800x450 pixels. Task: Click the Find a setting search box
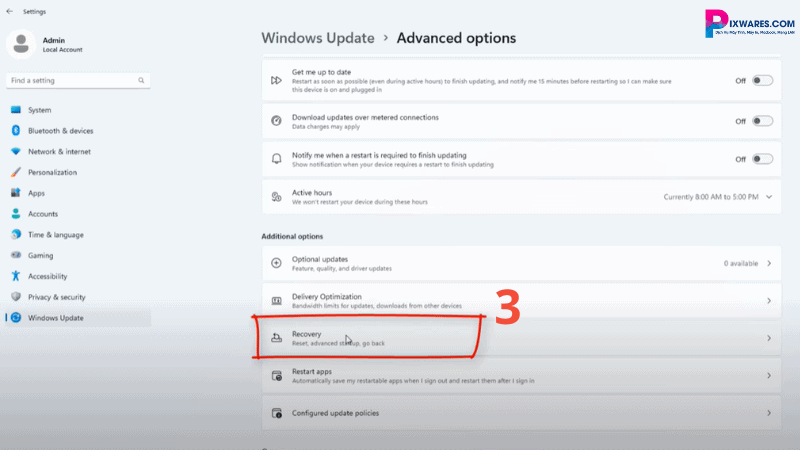[x=75, y=80]
